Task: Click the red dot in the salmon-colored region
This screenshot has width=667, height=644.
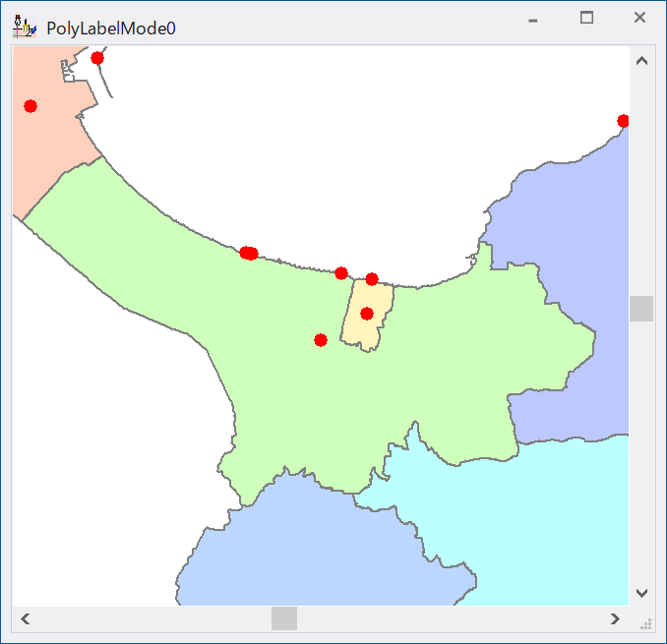Action: click(30, 106)
